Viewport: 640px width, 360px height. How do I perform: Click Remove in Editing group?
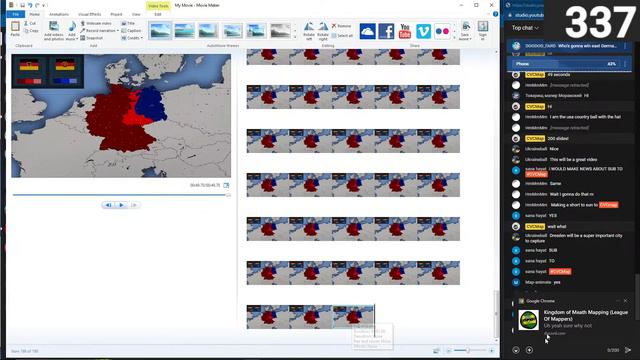tap(342, 26)
